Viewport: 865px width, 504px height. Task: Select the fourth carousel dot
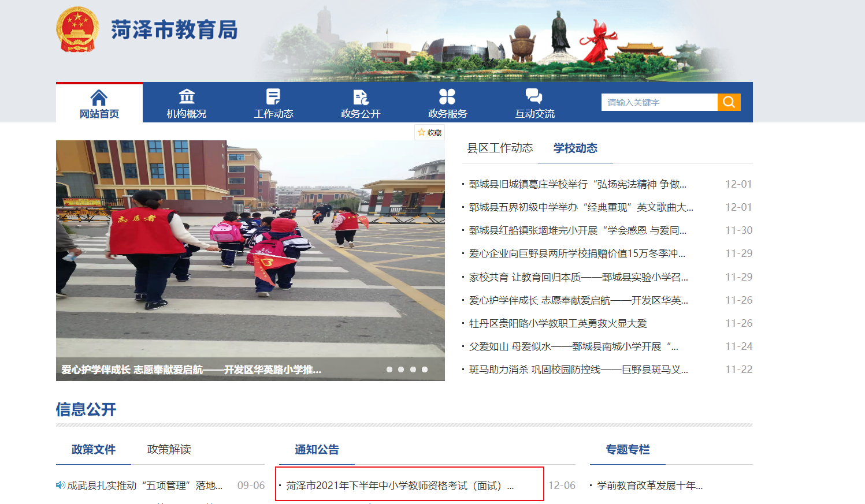point(425,369)
